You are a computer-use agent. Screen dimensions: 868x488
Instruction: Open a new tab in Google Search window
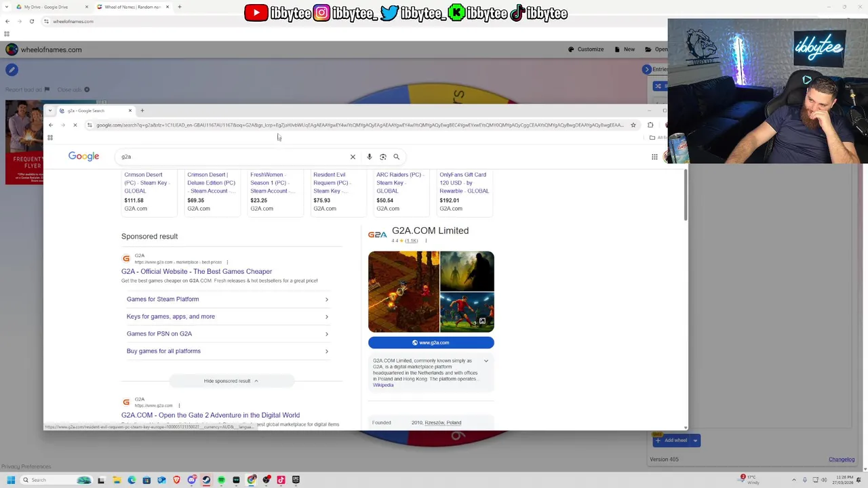pos(142,110)
